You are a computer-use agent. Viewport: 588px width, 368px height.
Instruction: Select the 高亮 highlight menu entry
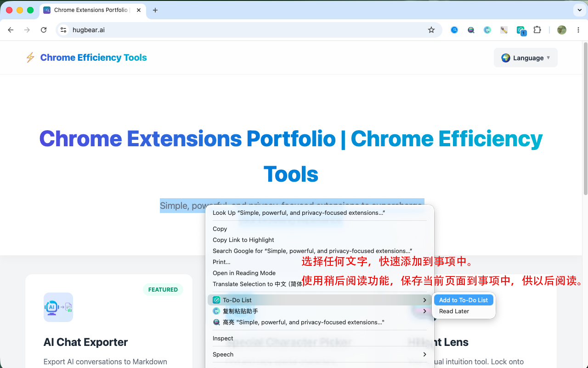click(320, 322)
